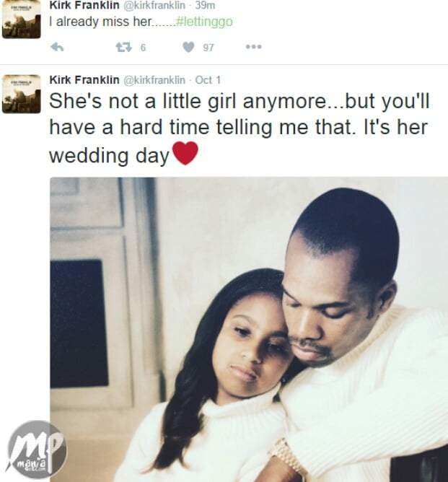448x482 pixels.
Task: Open the more options ellipsis menu
Action: point(254,47)
